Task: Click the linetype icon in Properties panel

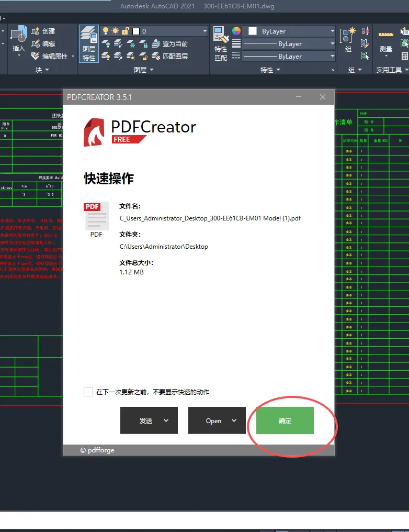Action: pyautogui.click(x=236, y=56)
